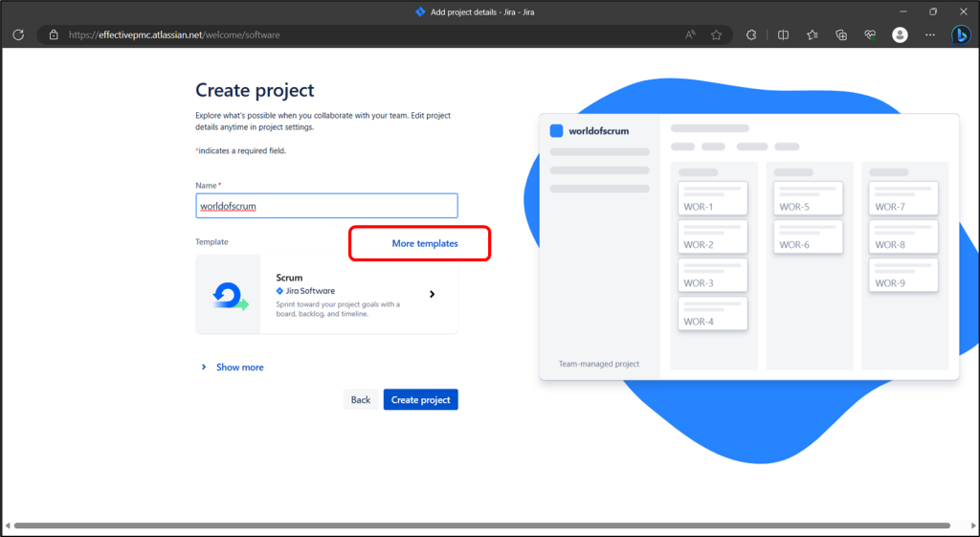Open the Favorites list icon
This screenshot has width=980, height=537.
click(812, 35)
